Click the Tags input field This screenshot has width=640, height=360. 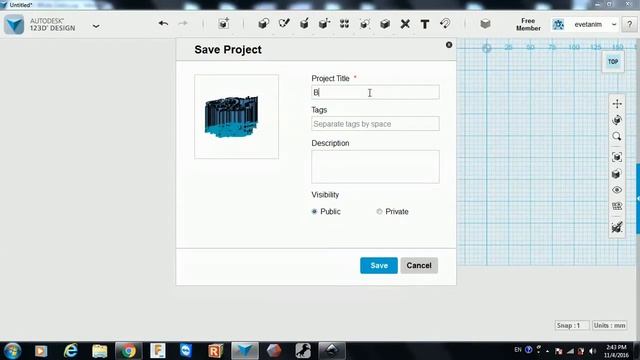[376, 124]
